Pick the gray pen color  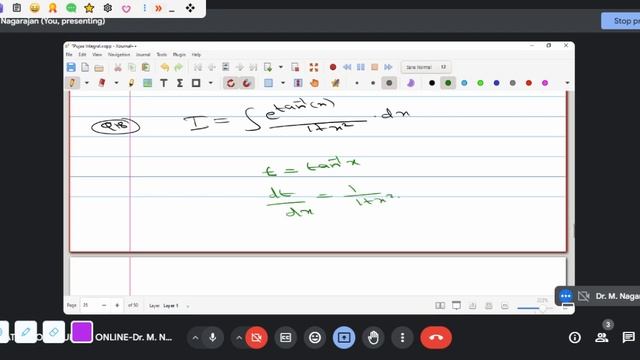pyautogui.click(x=513, y=83)
